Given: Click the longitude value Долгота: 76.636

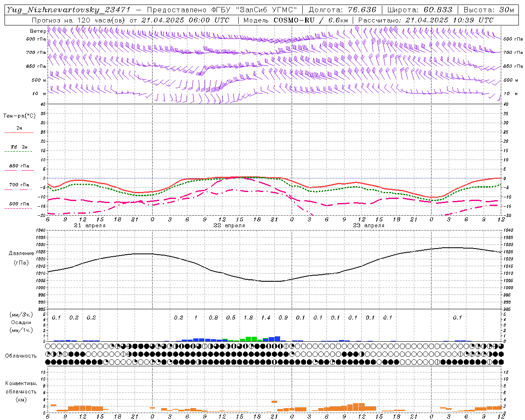Looking at the screenshot, I should [342, 10].
